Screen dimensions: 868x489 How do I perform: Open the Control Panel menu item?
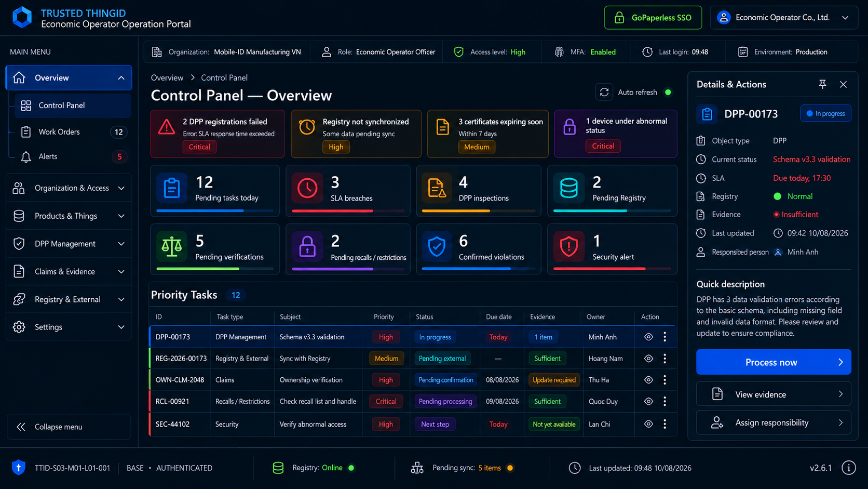(73, 105)
